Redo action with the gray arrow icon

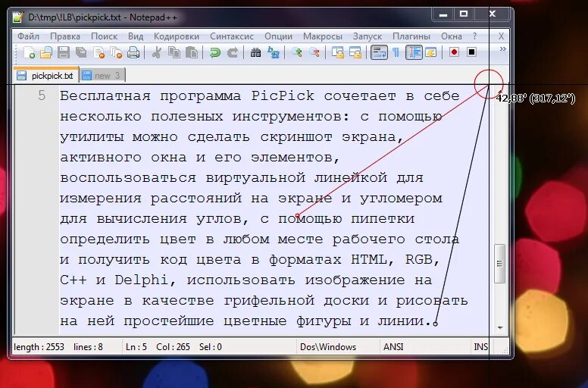(233, 52)
